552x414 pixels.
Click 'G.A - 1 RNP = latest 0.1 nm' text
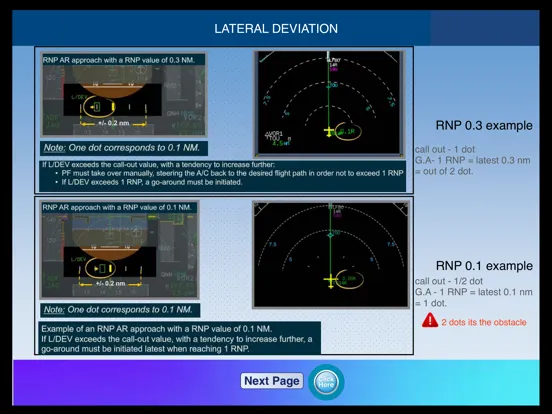coord(473,292)
